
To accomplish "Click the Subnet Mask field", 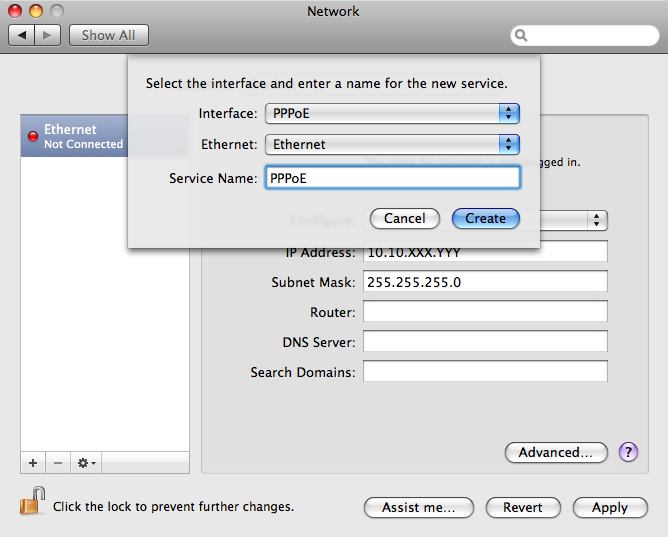I will pyautogui.click(x=485, y=281).
